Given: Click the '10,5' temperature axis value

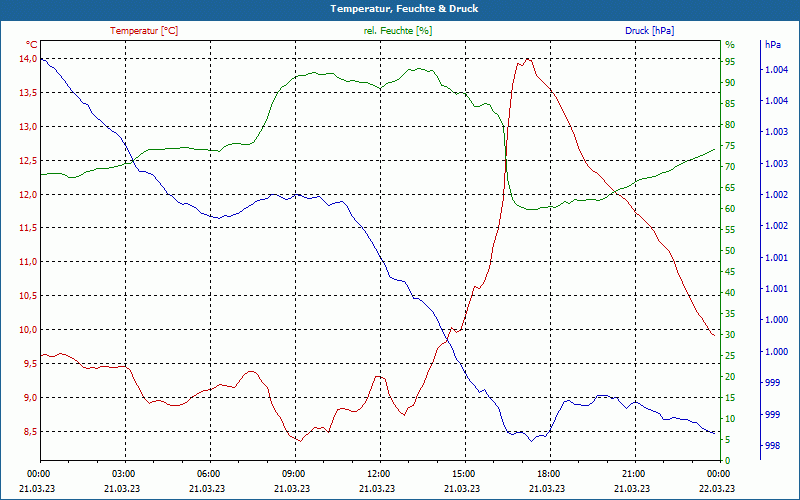Looking at the screenshot, I should 28,296.
